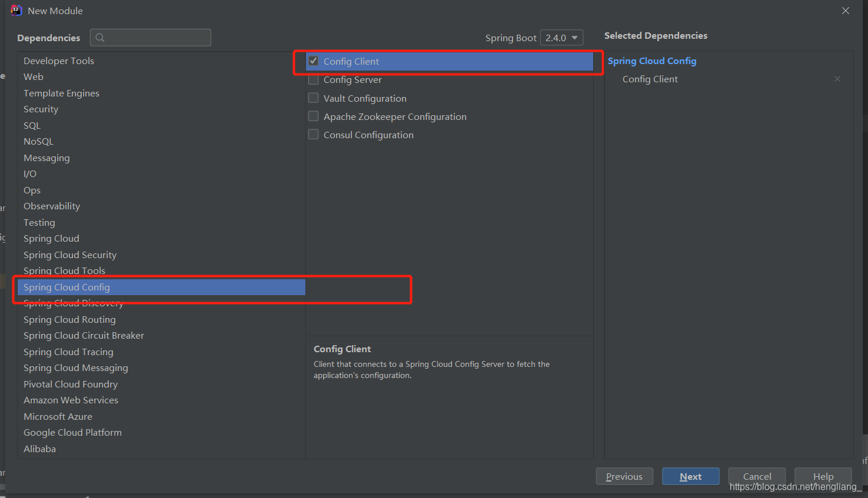The height and width of the screenshot is (498, 868).
Task: Open Help for the dialog
Action: click(823, 476)
